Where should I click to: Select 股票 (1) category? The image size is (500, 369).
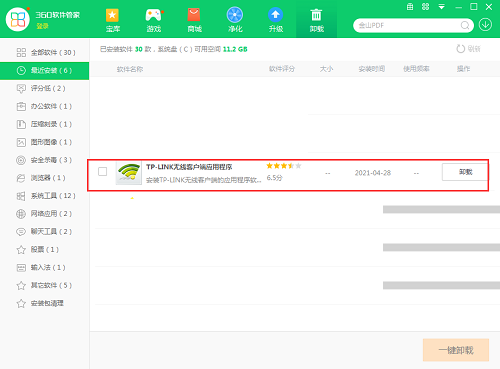(x=45, y=249)
